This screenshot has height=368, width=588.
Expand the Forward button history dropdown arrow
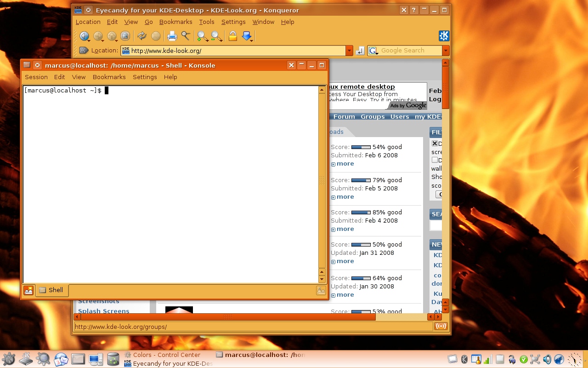[104, 40]
